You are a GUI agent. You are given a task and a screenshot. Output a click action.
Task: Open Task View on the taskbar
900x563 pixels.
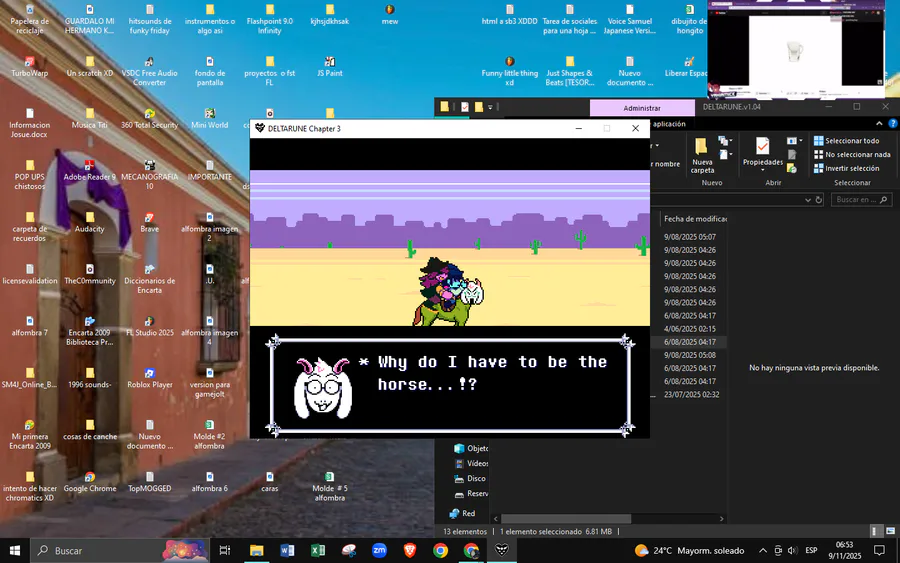pos(225,550)
